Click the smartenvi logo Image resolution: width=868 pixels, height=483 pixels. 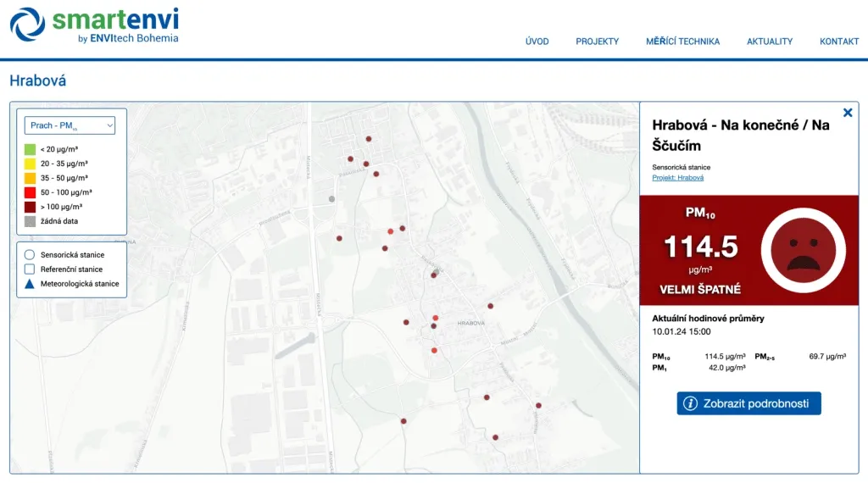[95, 25]
